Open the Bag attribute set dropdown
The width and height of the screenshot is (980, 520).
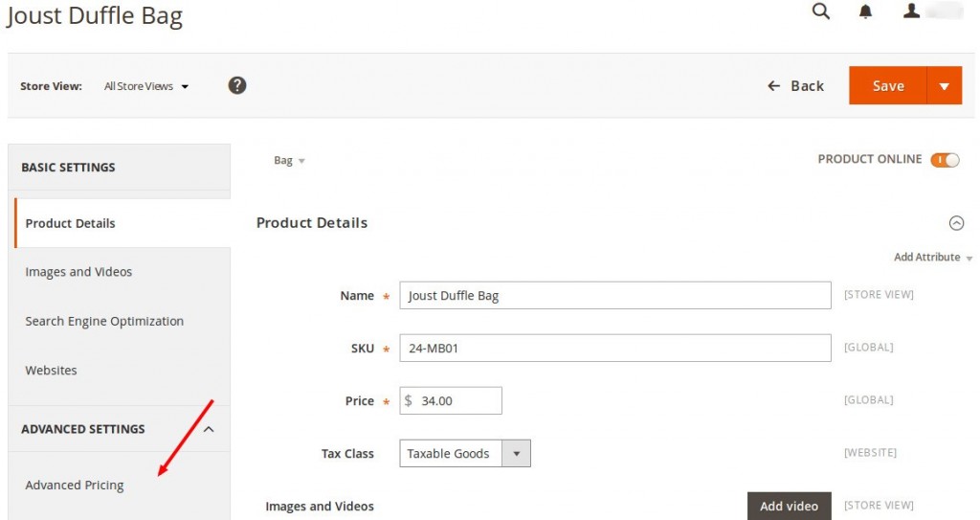289,161
